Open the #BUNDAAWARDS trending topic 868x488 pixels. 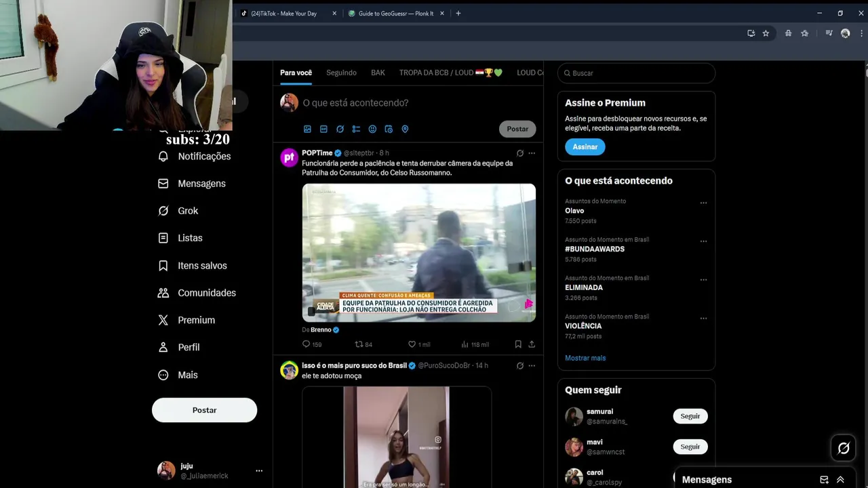595,249
